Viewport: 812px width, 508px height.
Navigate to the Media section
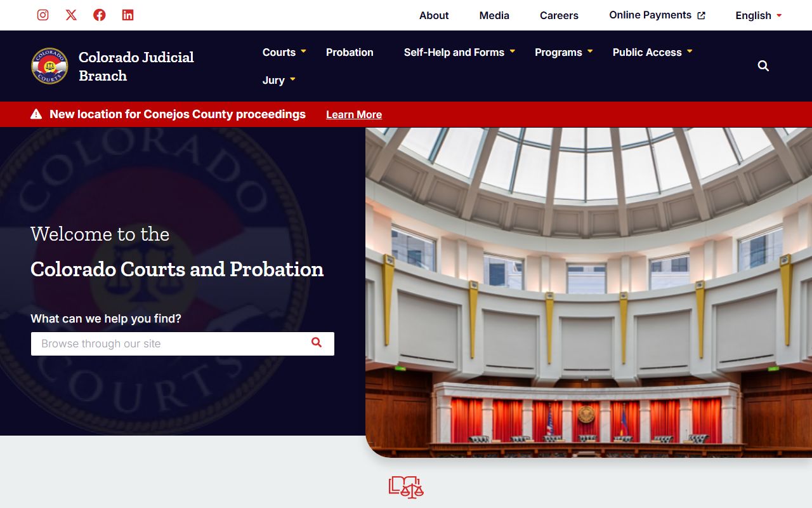[494, 15]
